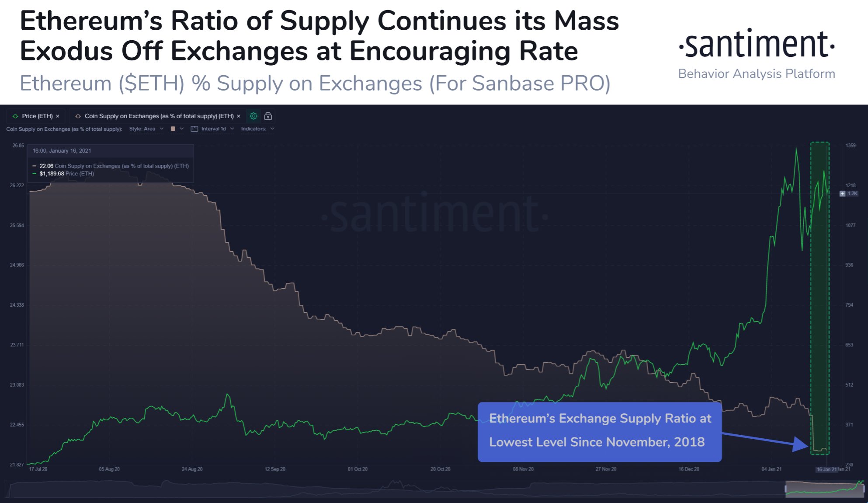Click the santiment logo
The height and width of the screenshot is (503, 868).
click(757, 44)
